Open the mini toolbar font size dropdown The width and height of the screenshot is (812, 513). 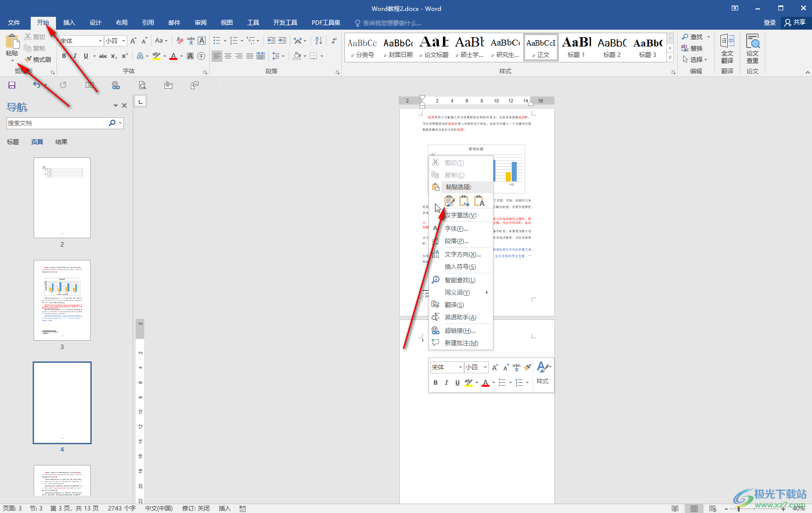tap(485, 367)
